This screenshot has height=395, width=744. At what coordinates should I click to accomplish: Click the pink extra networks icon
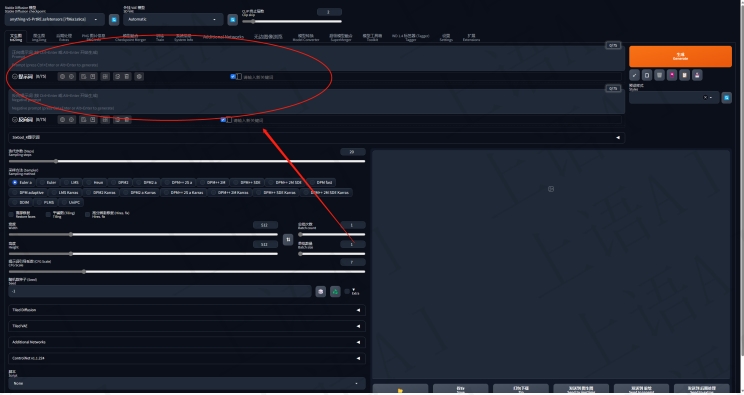pos(672,75)
